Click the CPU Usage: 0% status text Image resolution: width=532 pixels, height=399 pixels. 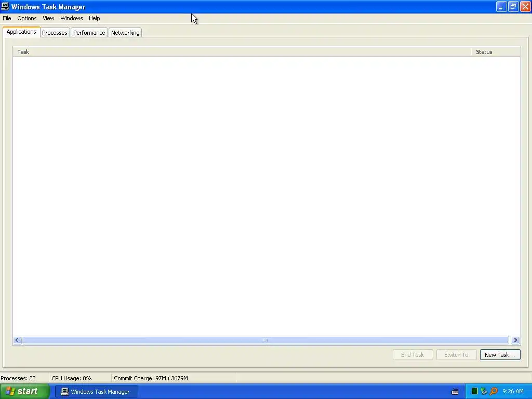tap(72, 378)
